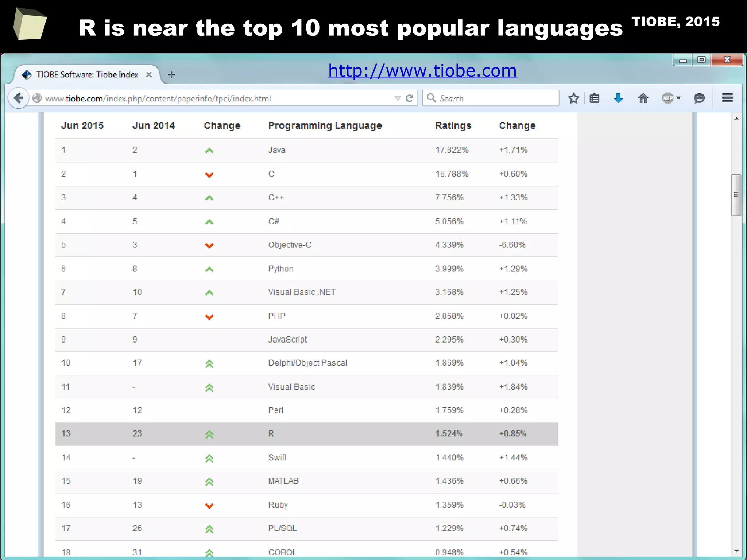Click the scrollbar up arrow

[x=736, y=119]
